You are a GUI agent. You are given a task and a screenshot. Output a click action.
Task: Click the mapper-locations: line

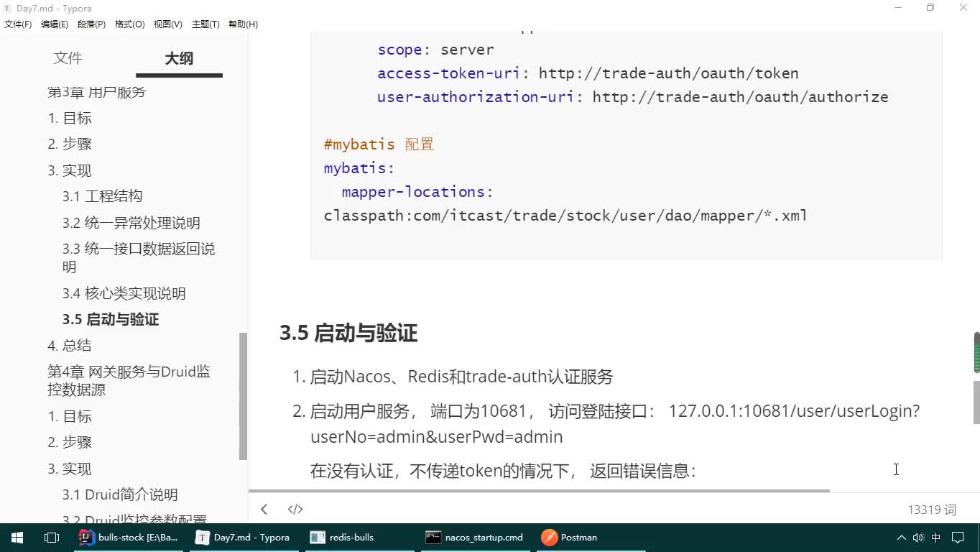[417, 192]
